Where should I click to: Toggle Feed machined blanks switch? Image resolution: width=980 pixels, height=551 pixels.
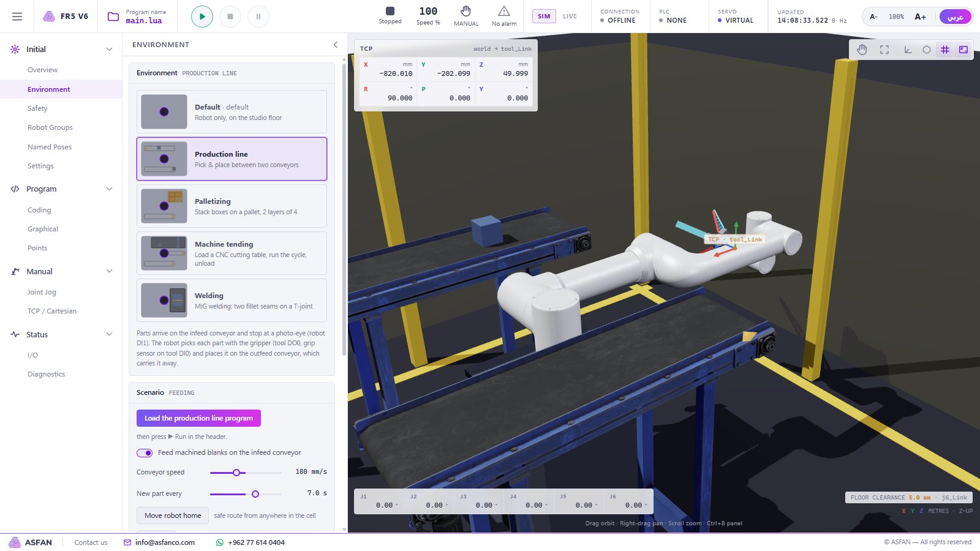click(145, 453)
